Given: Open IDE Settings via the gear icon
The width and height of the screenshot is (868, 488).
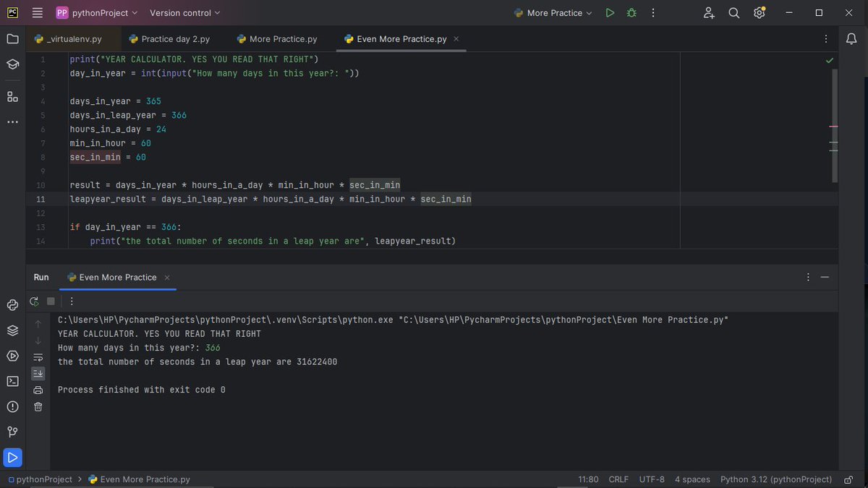Looking at the screenshot, I should click(x=759, y=13).
